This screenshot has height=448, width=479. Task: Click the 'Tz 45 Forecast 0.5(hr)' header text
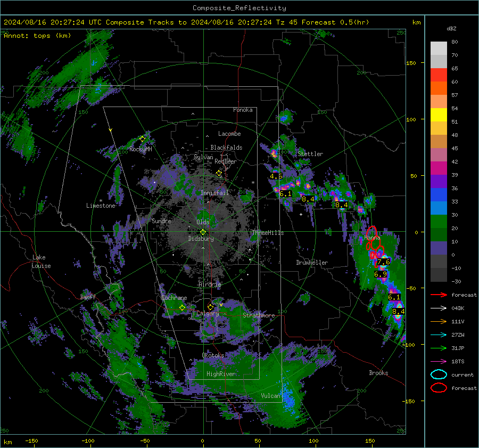pos(323,22)
